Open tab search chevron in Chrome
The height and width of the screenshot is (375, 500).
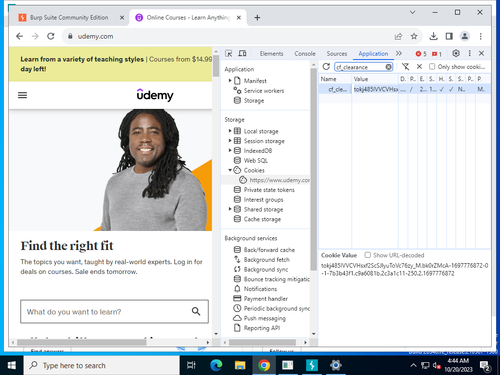point(412,13)
